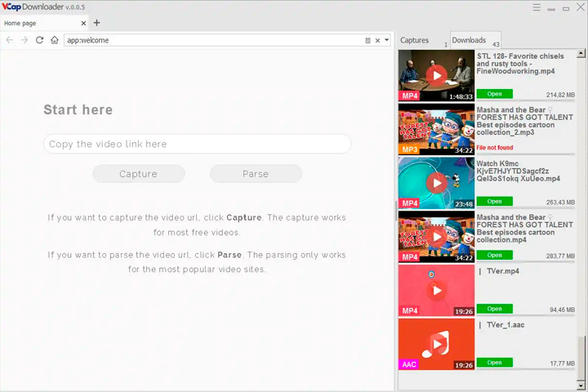
Task: Switch to the Downloads tab
Action: click(x=475, y=40)
